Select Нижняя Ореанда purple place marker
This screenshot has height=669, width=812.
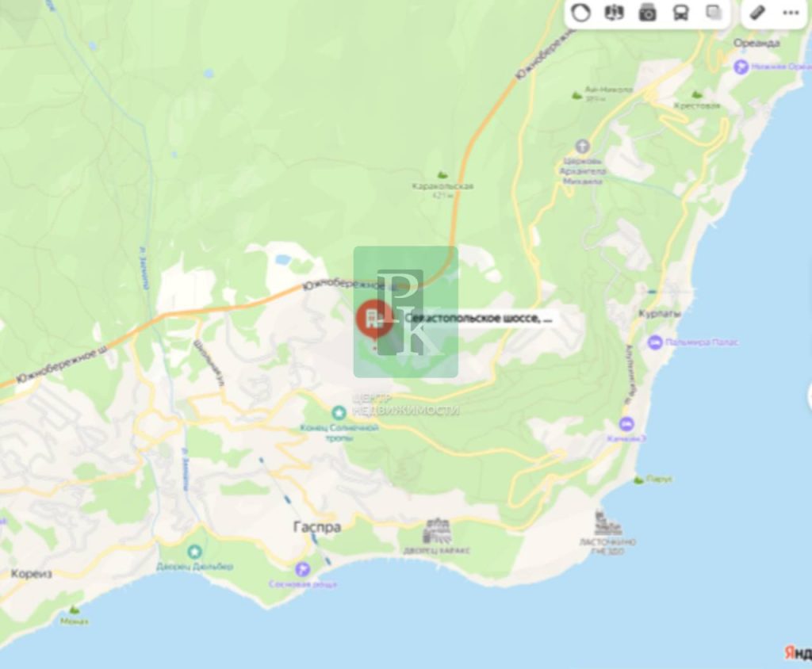741,67
